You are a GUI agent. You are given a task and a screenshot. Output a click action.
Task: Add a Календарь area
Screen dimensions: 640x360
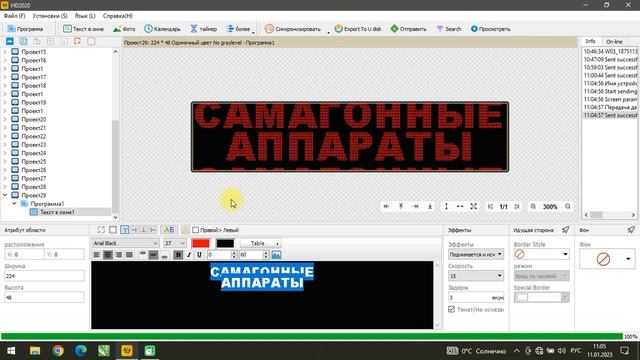162,29
